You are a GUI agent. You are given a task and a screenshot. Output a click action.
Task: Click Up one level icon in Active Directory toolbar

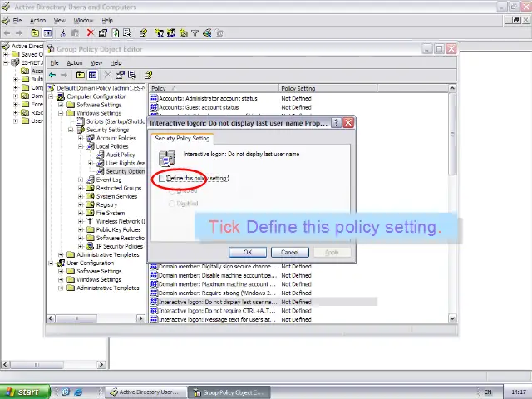(x=35, y=33)
